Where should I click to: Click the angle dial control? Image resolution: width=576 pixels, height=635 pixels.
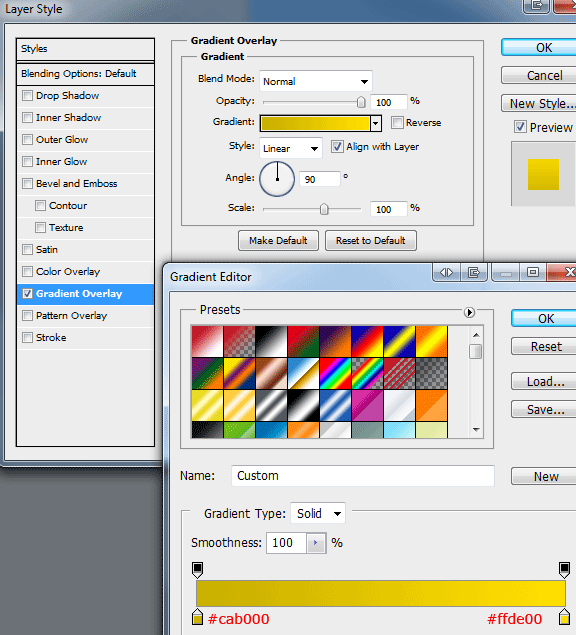(277, 179)
